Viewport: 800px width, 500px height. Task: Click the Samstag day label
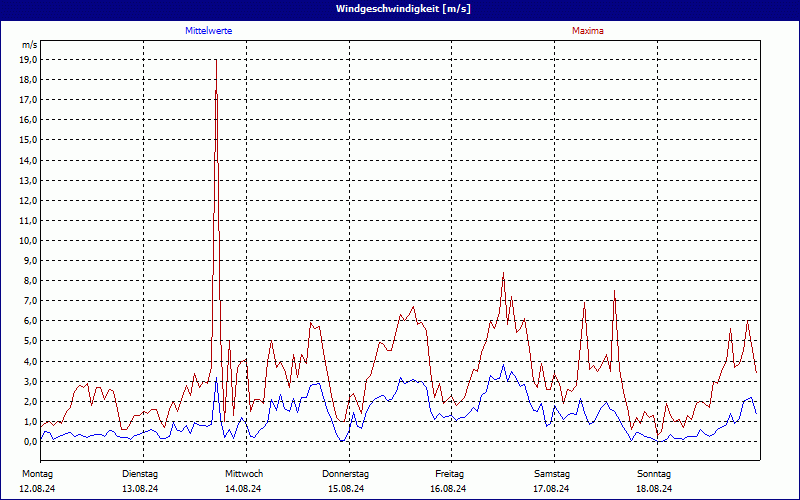tap(552, 473)
